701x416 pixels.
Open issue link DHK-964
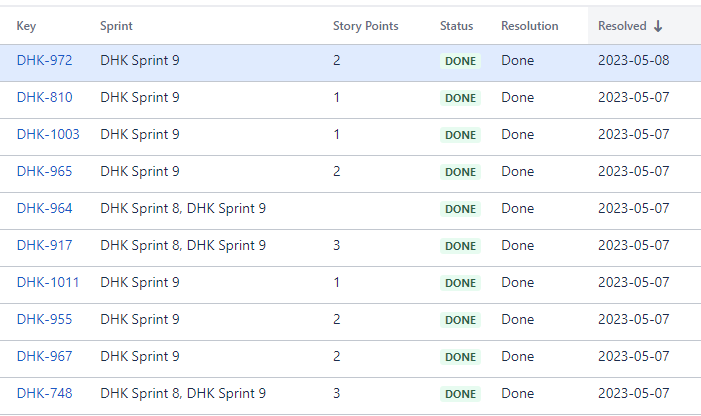44,209
